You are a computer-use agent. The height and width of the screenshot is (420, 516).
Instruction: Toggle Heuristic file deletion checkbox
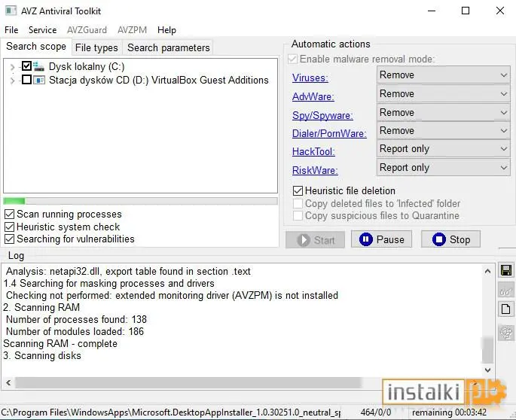(x=298, y=190)
